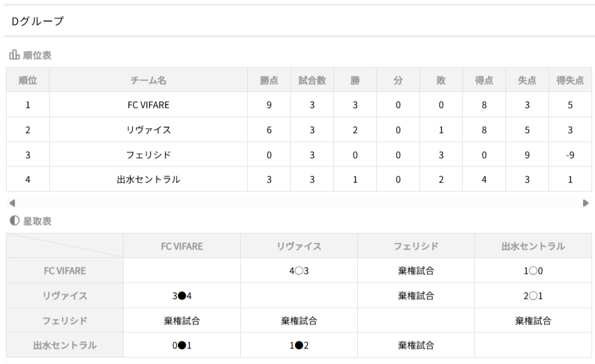Click the 試合数 column header
Viewport: 595px width, 364px height.
coord(312,80)
